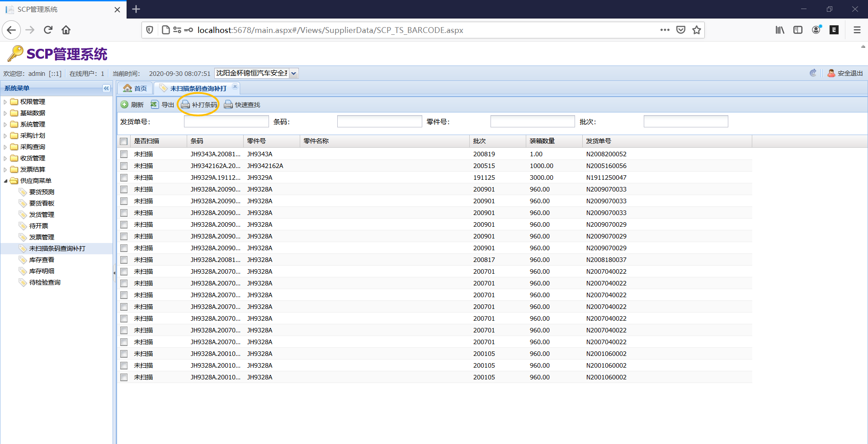Click the SCP管理系统 key logo
Image resolution: width=868 pixels, height=444 pixels.
coord(15,53)
